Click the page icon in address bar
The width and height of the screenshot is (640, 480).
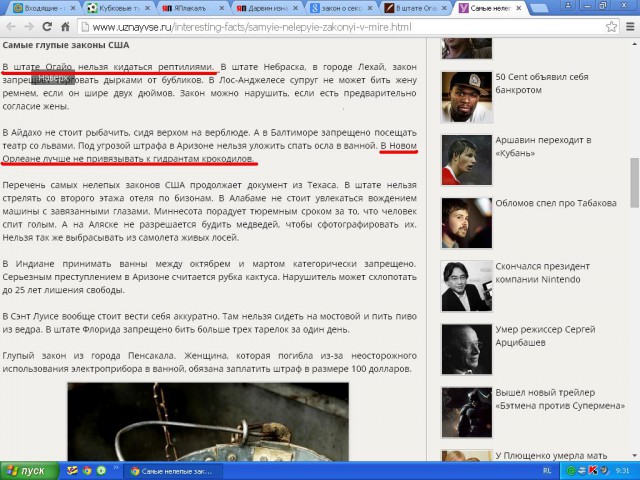click(x=85, y=27)
